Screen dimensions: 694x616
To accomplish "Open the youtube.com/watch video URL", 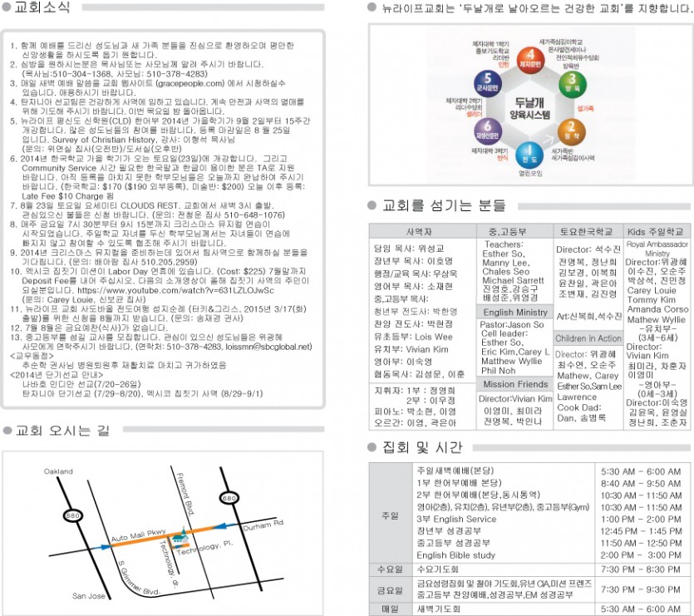I will pyautogui.click(x=175, y=290).
